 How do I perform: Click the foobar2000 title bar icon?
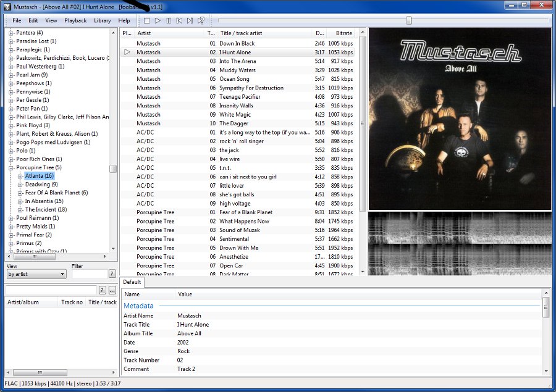[x=7, y=7]
